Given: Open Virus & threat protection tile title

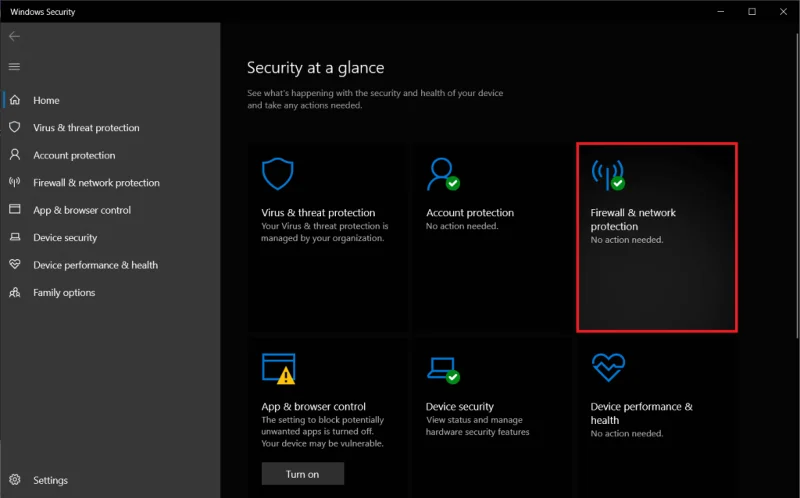Looking at the screenshot, I should pyautogui.click(x=318, y=213).
